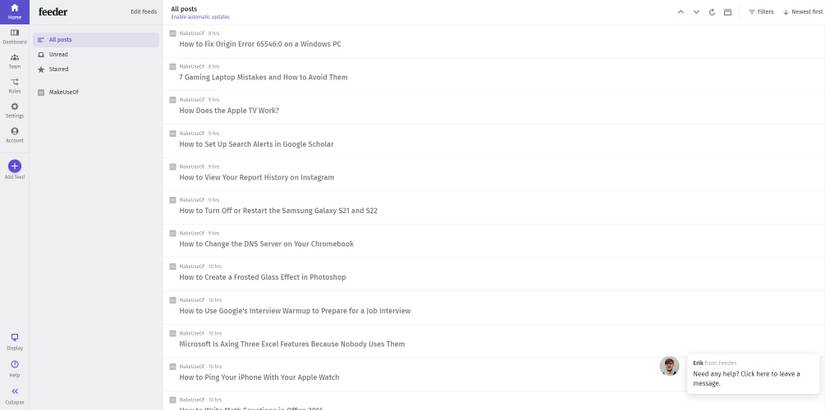Open the Home section
The image size is (825, 410).
[x=15, y=12]
